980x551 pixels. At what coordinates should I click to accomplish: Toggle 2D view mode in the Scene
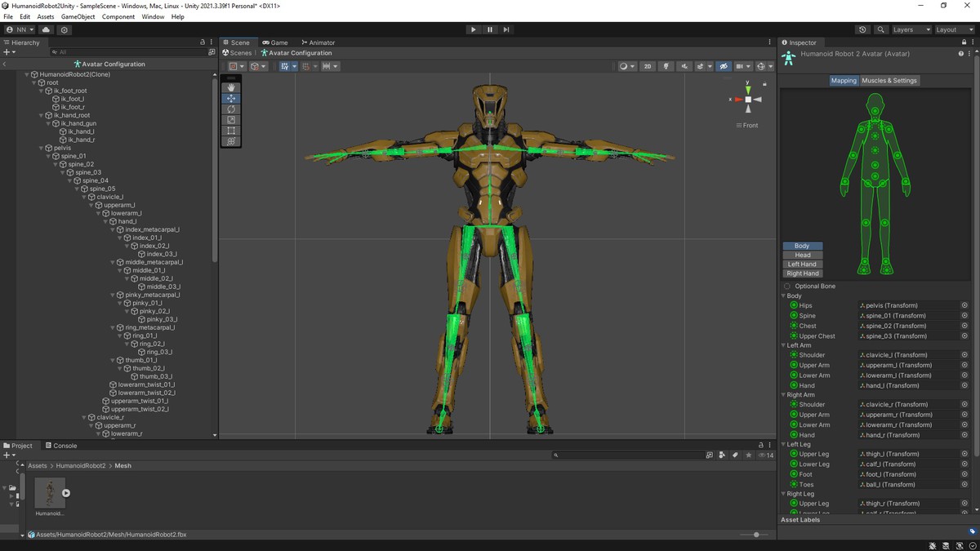pyautogui.click(x=648, y=66)
